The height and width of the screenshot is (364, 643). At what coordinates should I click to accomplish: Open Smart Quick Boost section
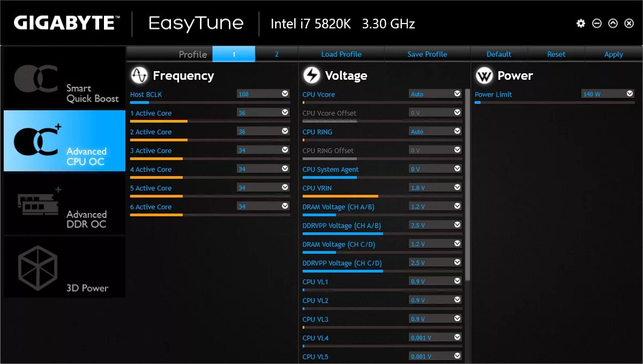(x=64, y=78)
